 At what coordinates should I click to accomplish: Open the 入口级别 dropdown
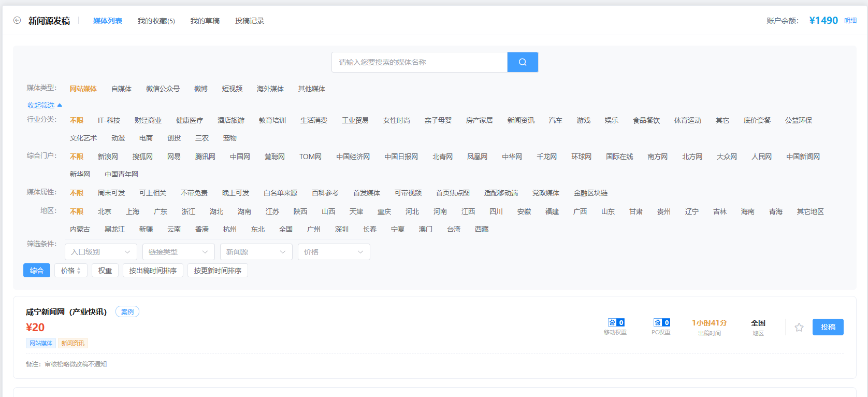click(101, 252)
